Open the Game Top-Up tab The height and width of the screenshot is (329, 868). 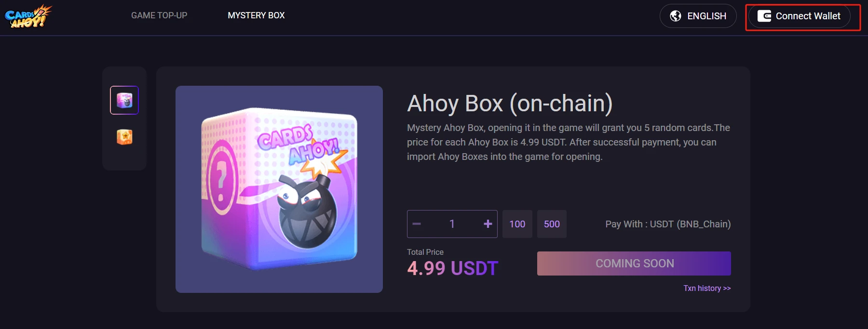(159, 15)
